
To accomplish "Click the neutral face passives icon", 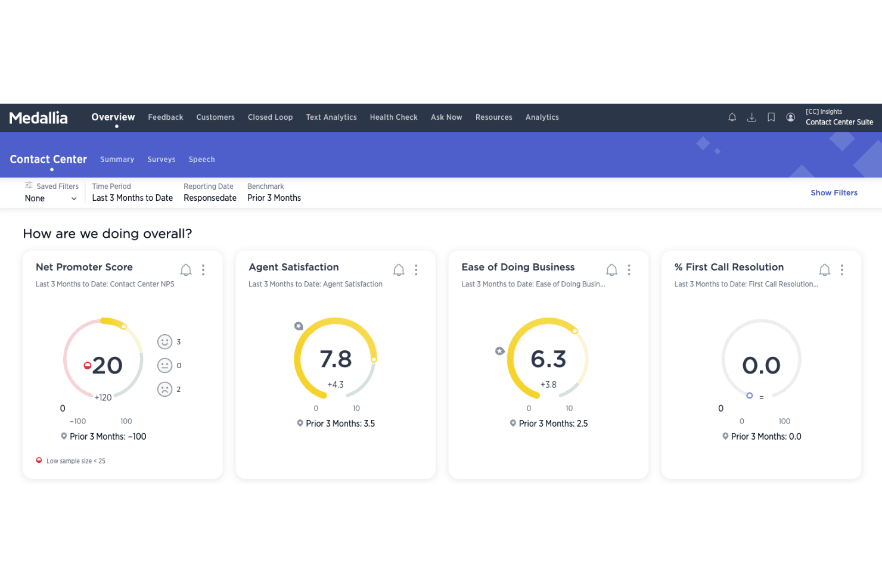I will pos(164,365).
